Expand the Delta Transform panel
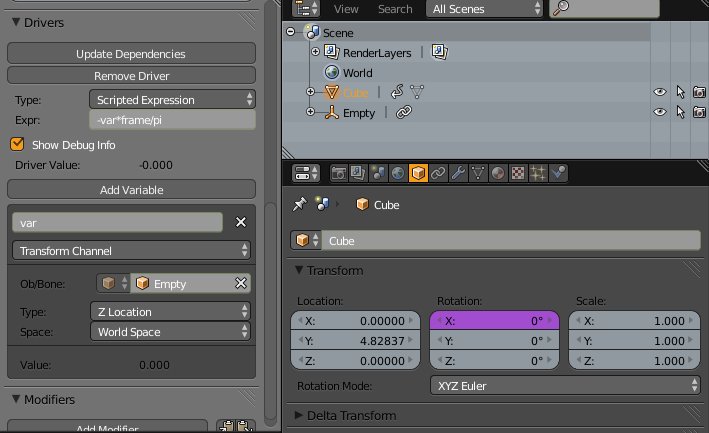 [x=299, y=415]
